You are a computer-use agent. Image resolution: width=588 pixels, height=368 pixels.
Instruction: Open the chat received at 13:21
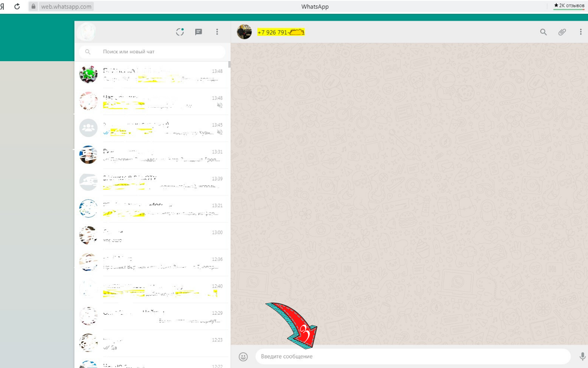coord(152,208)
